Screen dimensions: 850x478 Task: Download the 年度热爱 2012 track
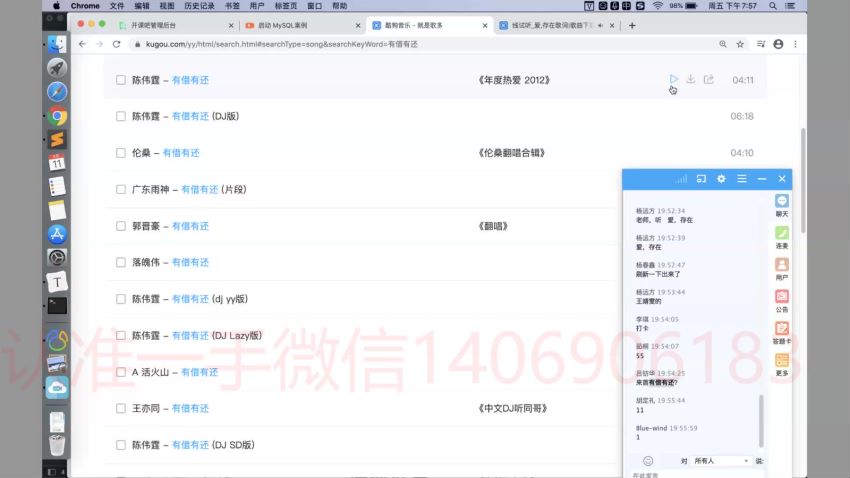pyautogui.click(x=691, y=79)
